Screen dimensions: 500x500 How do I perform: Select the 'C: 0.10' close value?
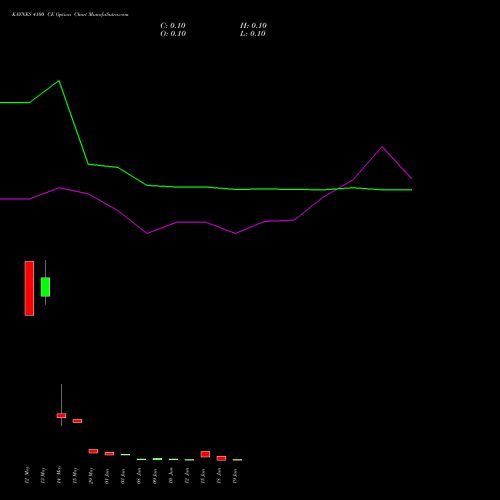tap(173, 26)
